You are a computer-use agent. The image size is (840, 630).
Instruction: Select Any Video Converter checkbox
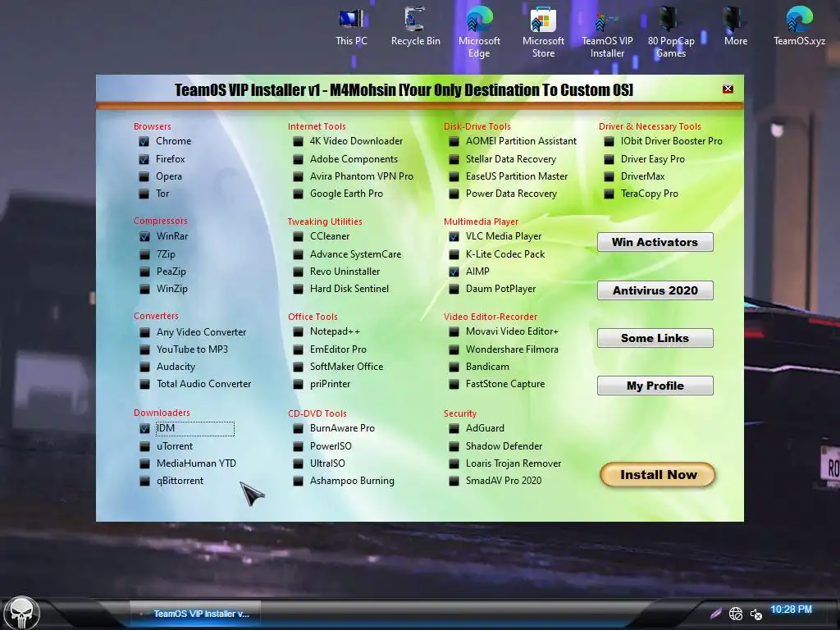[144, 332]
